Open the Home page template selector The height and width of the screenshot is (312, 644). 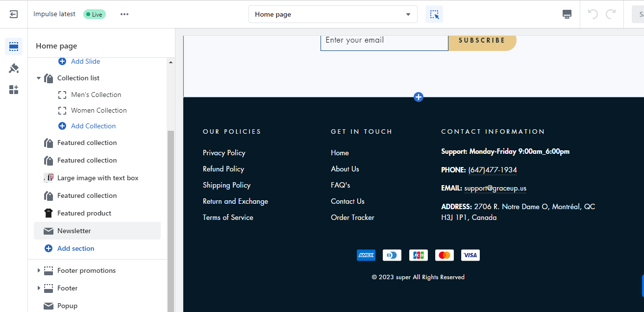(333, 14)
